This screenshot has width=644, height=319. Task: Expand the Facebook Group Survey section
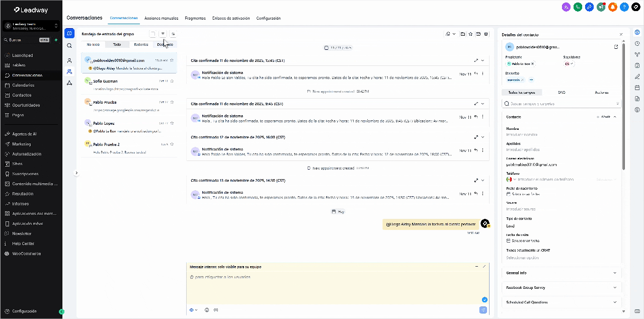click(561, 288)
